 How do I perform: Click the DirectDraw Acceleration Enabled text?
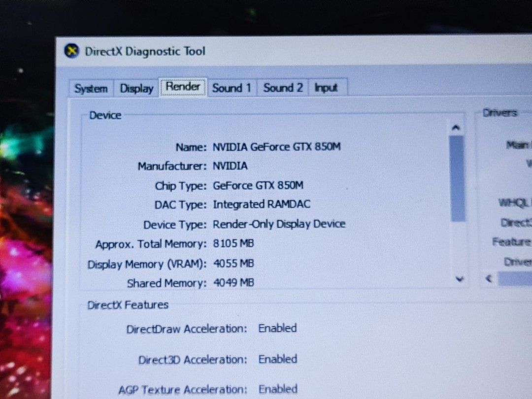pos(277,328)
